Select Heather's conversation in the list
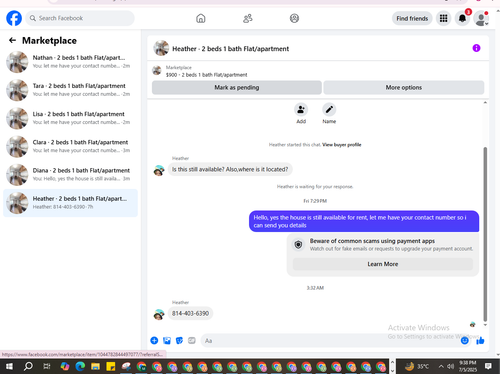 [70, 203]
